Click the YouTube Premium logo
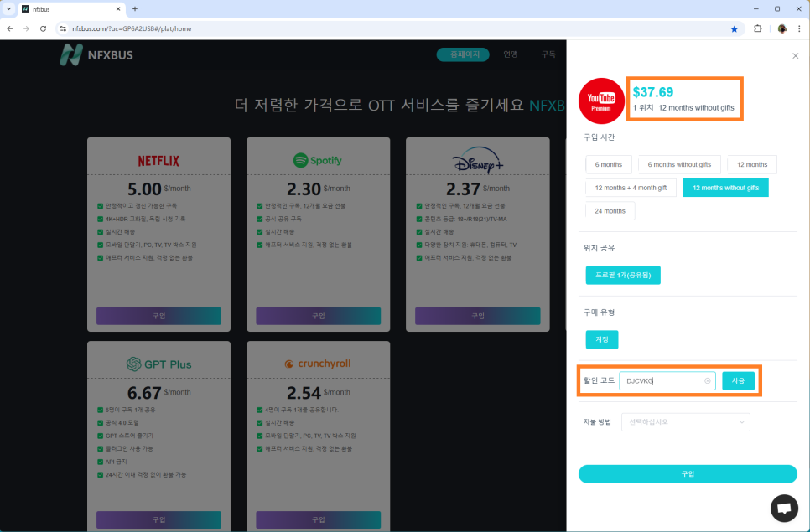This screenshot has width=810, height=532. [x=601, y=101]
